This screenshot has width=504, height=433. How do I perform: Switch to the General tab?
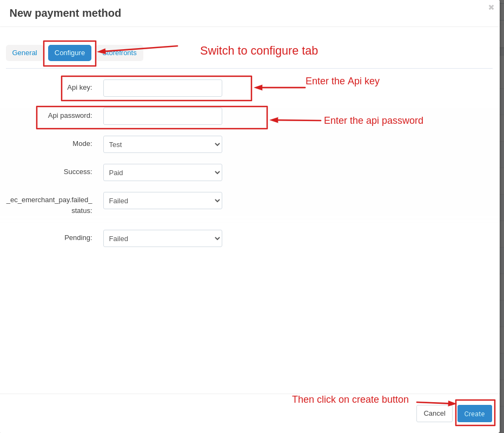coord(24,52)
